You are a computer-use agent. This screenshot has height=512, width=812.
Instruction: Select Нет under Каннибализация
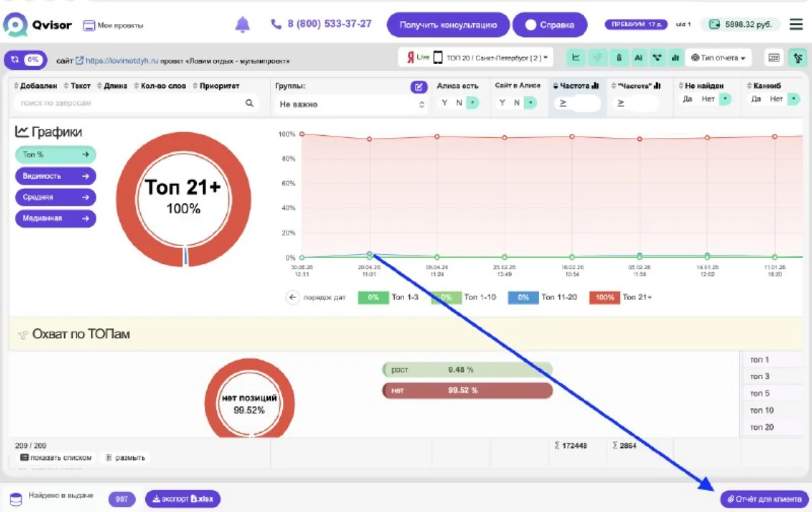click(x=776, y=99)
